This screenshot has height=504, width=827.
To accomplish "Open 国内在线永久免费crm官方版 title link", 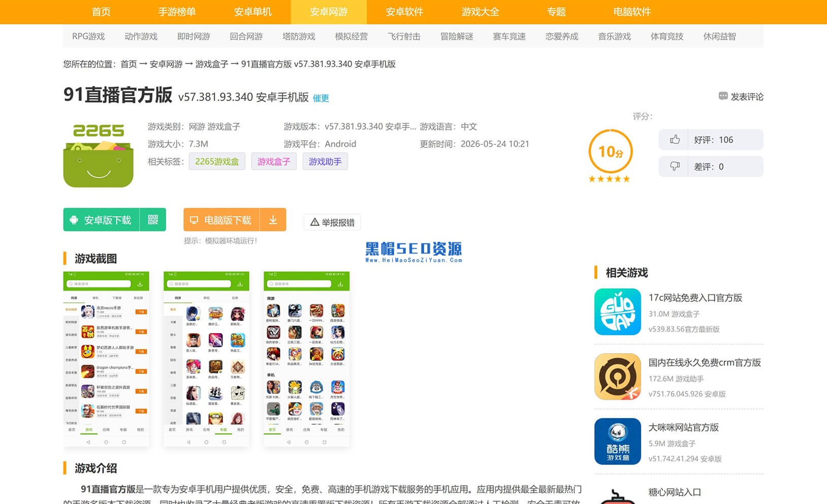I will (705, 362).
